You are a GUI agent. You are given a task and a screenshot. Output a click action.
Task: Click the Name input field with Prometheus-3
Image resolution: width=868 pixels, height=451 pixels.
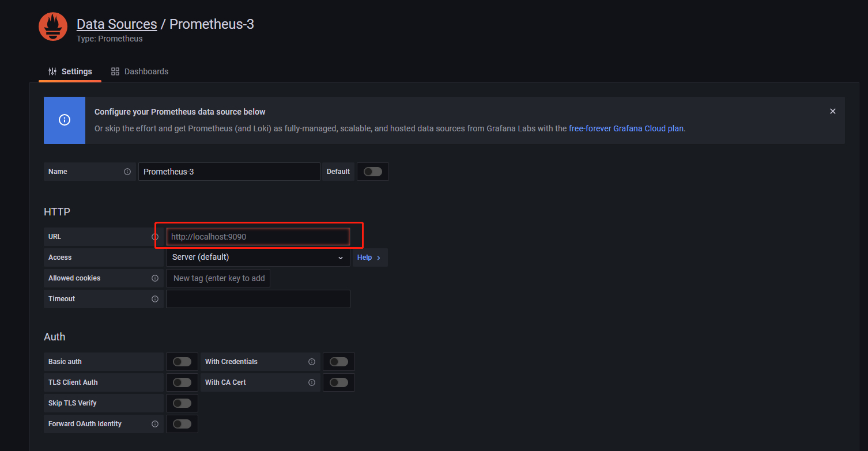pyautogui.click(x=229, y=172)
